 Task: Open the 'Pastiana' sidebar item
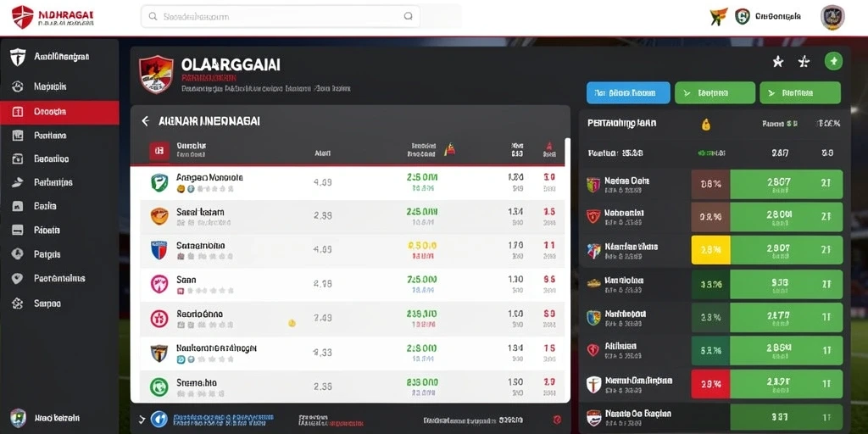coord(59,135)
